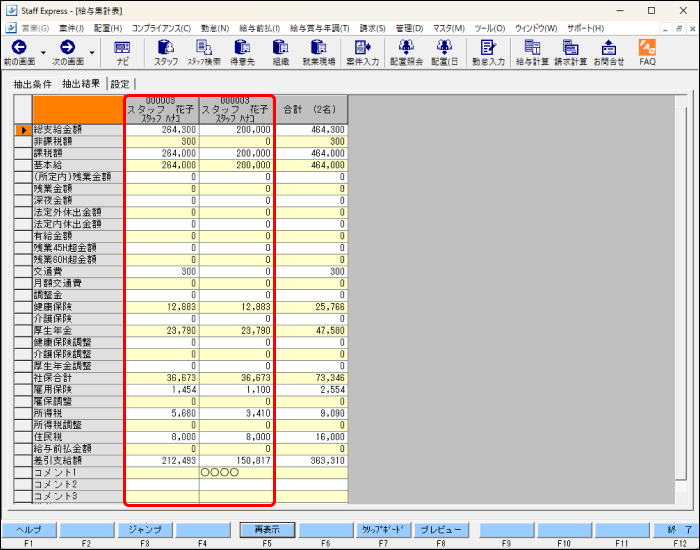Click the 150,817 net pay cell

point(236,461)
